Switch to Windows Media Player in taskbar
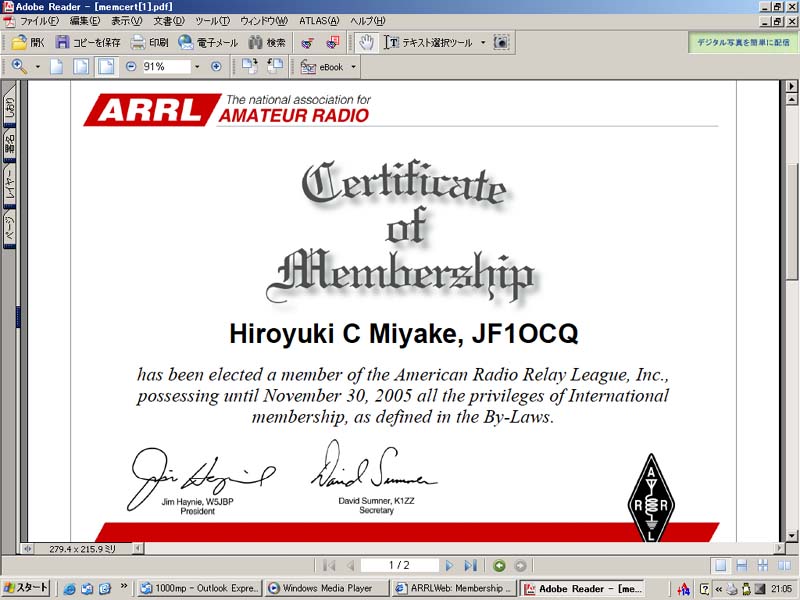 pos(325,588)
